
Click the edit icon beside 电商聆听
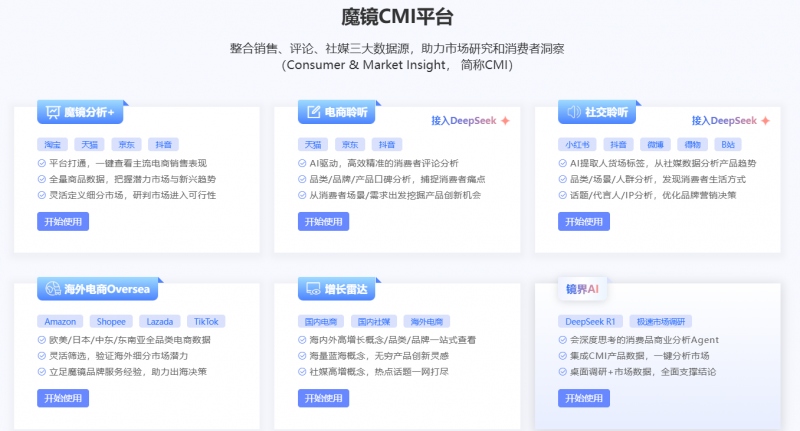[x=312, y=112]
